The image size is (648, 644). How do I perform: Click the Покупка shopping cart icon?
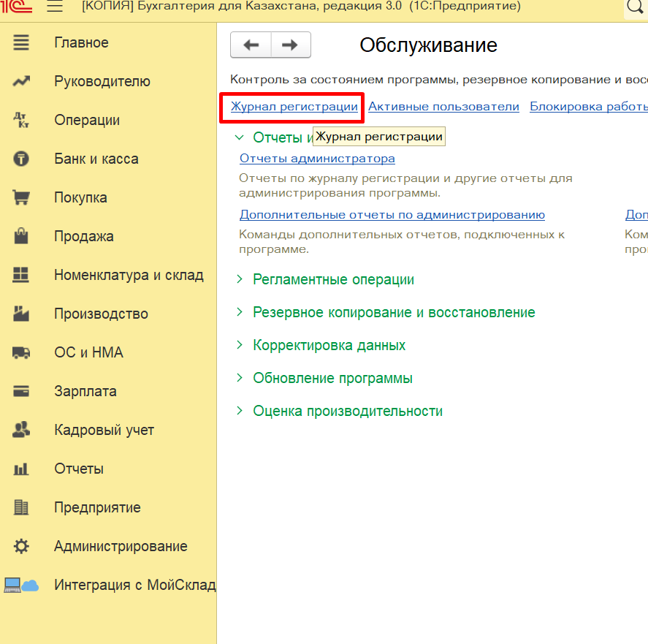21,197
